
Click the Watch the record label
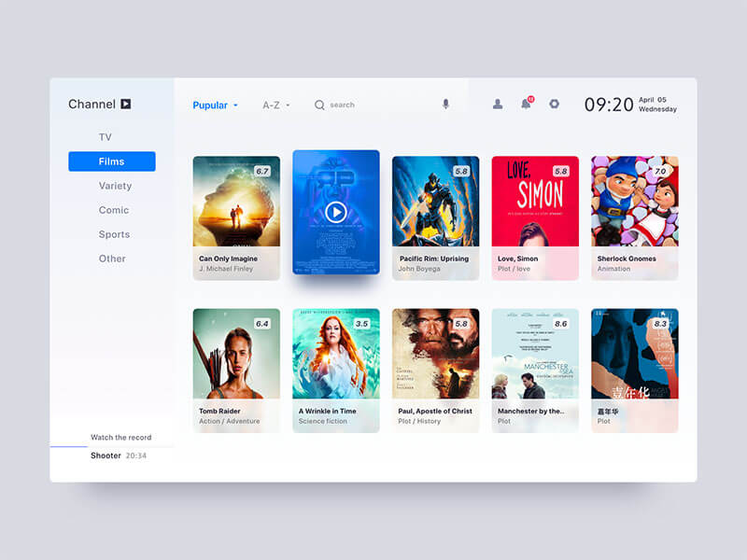pos(121,437)
